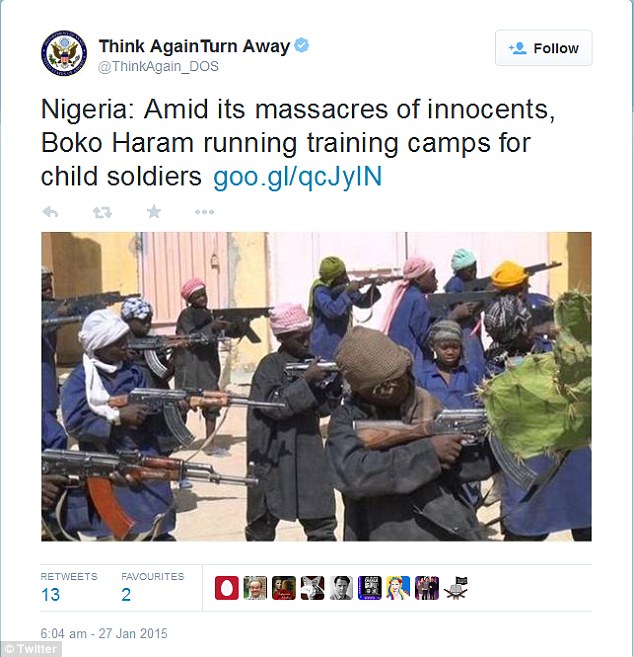The width and height of the screenshot is (634, 657).
Task: Click the black flag retweeter avatar
Action: click(x=455, y=588)
